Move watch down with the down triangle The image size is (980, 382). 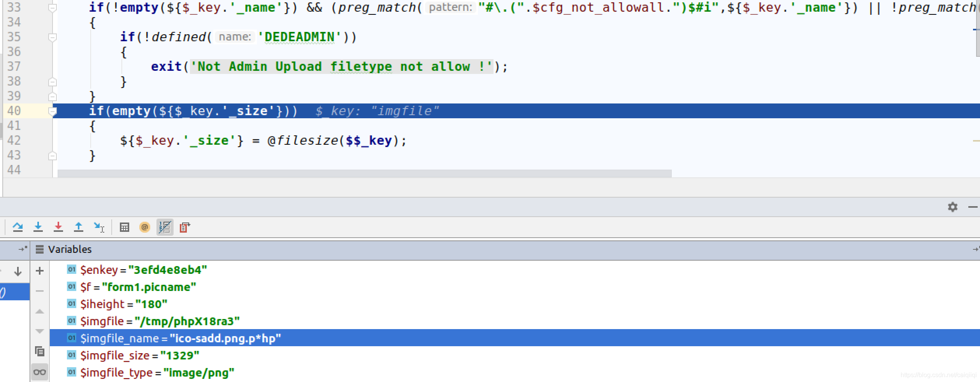[x=40, y=331]
